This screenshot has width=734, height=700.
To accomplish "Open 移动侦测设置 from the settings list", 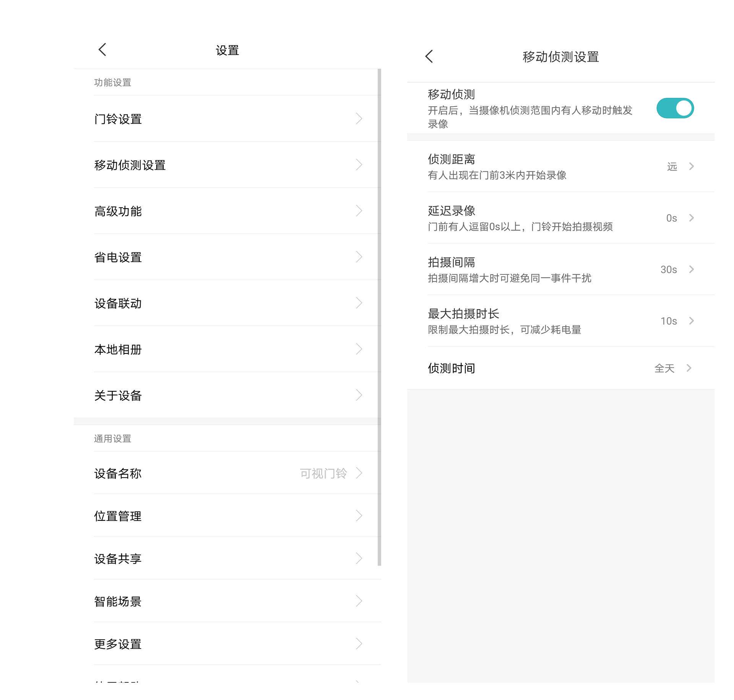I will click(130, 165).
